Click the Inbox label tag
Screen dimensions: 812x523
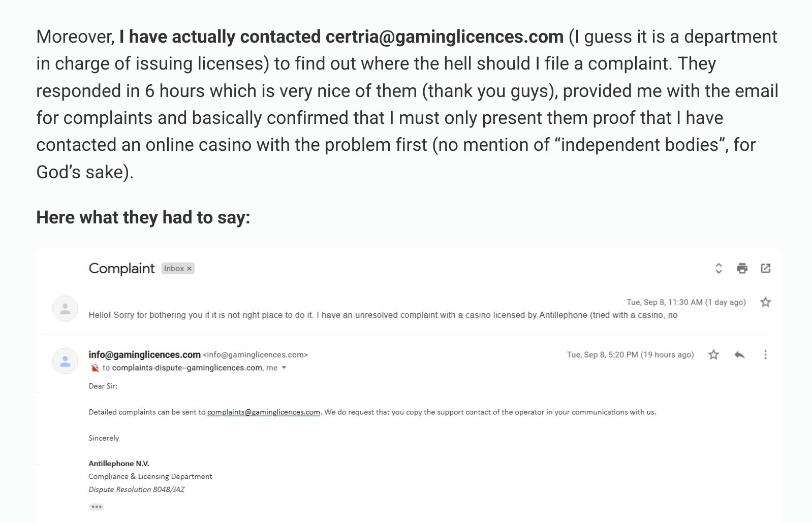174,269
